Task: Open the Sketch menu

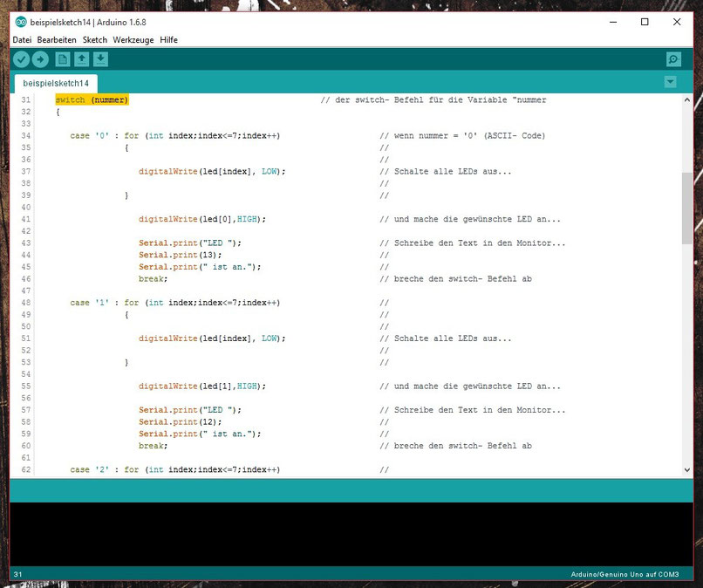Action: pos(95,40)
